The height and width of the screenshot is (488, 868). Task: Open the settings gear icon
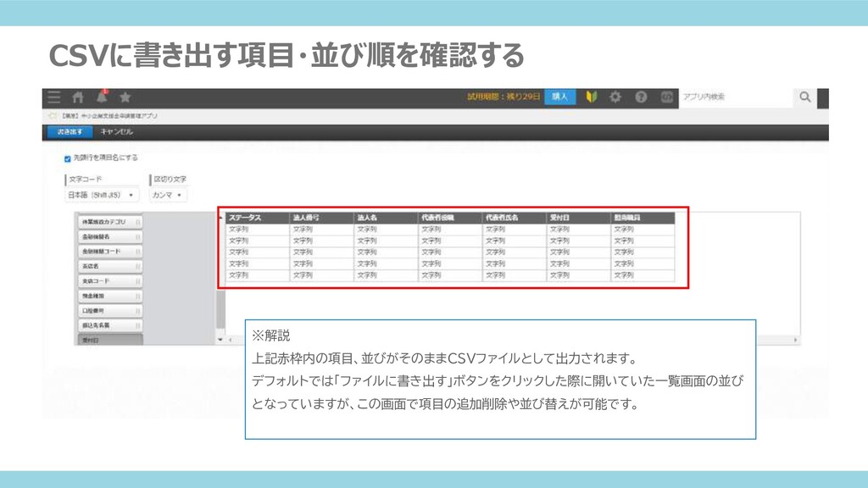(615, 97)
